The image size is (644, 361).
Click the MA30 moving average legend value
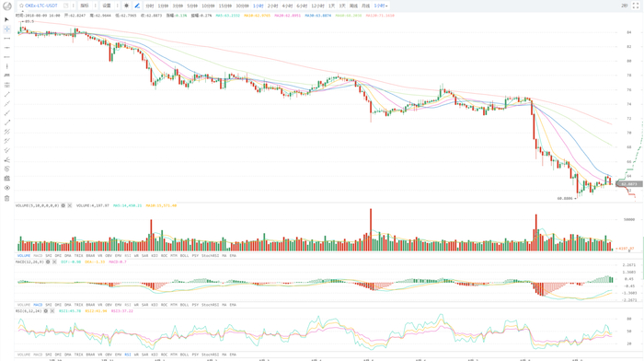pos(318,16)
